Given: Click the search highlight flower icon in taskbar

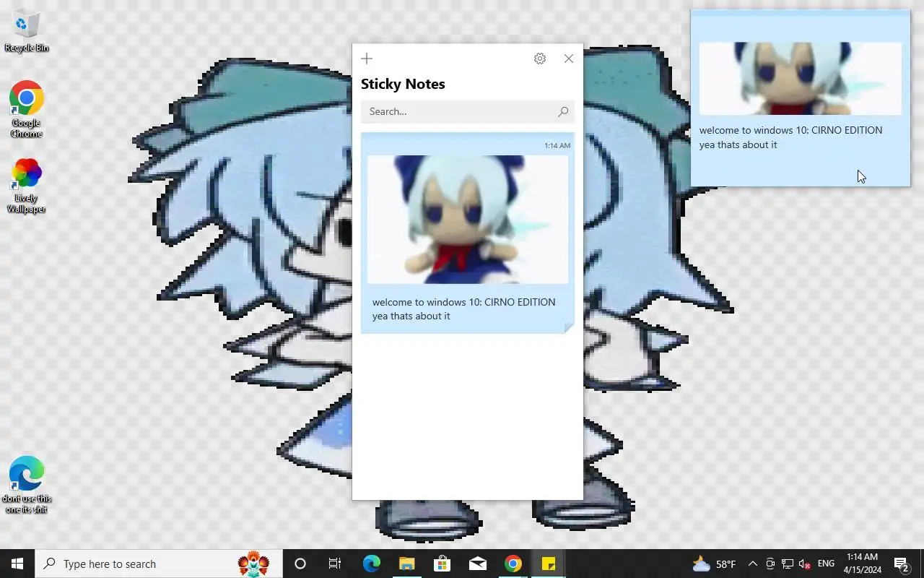Looking at the screenshot, I should pos(253,564).
